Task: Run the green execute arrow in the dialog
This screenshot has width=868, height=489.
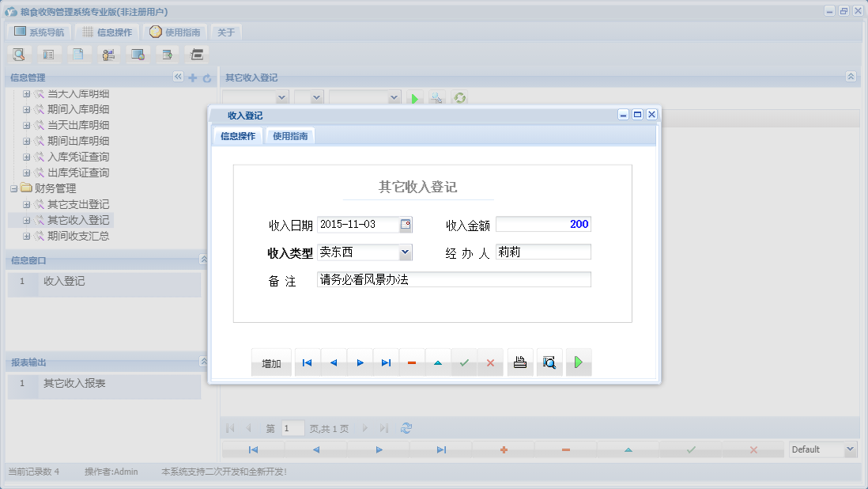Action: [x=579, y=362]
